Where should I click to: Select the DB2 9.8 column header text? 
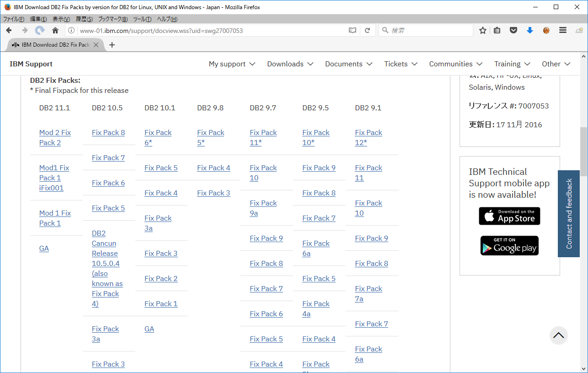pos(210,108)
